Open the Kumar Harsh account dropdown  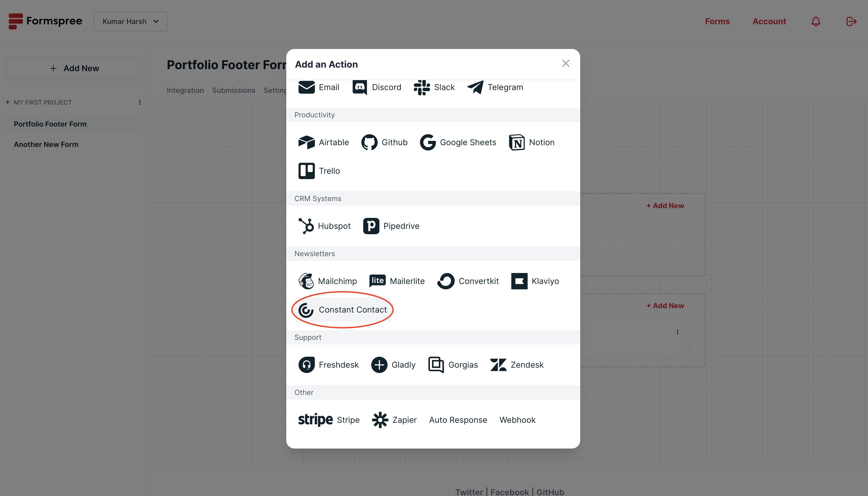(x=130, y=21)
